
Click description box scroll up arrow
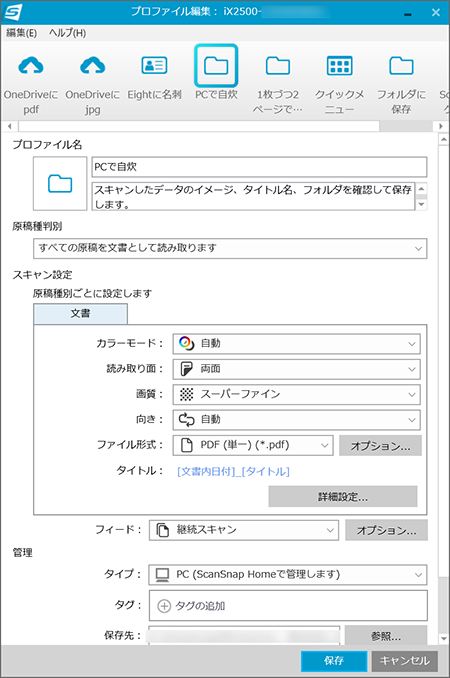[x=421, y=189]
